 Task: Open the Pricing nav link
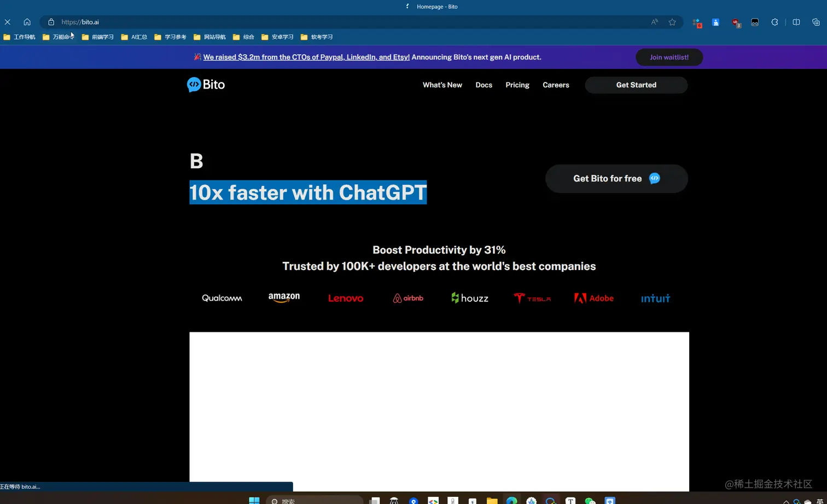tap(517, 85)
